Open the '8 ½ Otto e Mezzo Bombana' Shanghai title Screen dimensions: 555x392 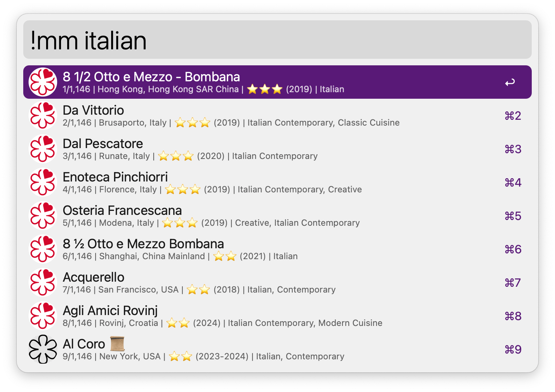[x=143, y=244]
